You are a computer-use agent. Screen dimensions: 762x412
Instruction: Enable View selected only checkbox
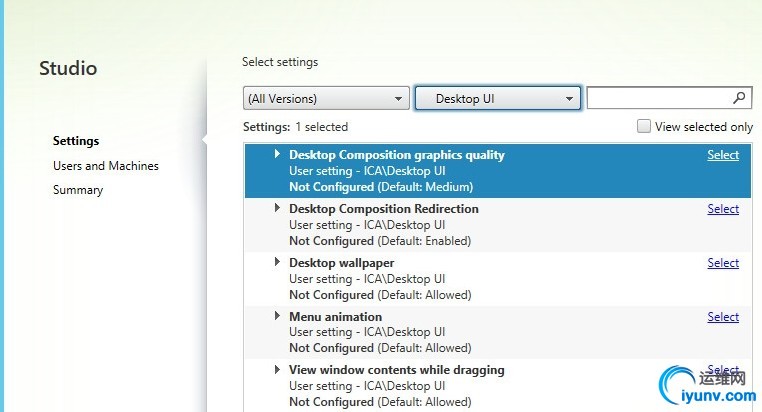pyautogui.click(x=643, y=126)
